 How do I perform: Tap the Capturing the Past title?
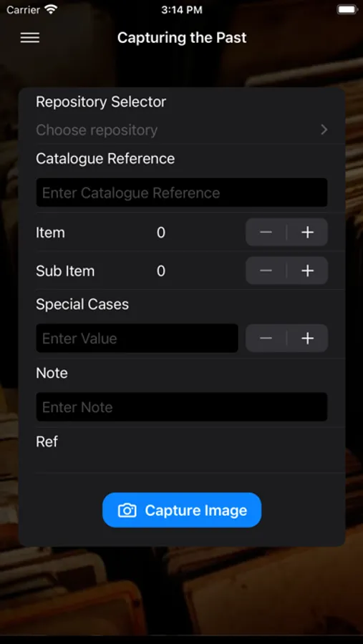pos(182,38)
